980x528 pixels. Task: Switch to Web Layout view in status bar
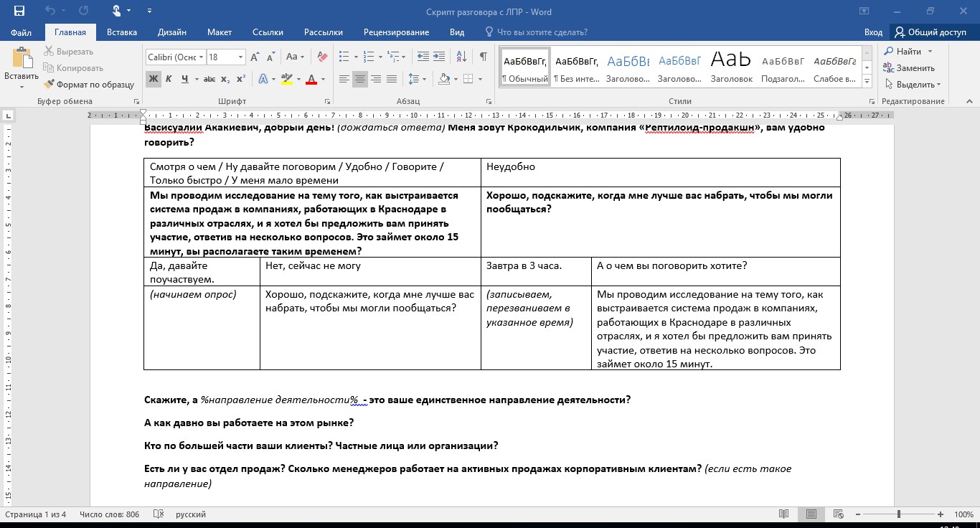click(839, 514)
